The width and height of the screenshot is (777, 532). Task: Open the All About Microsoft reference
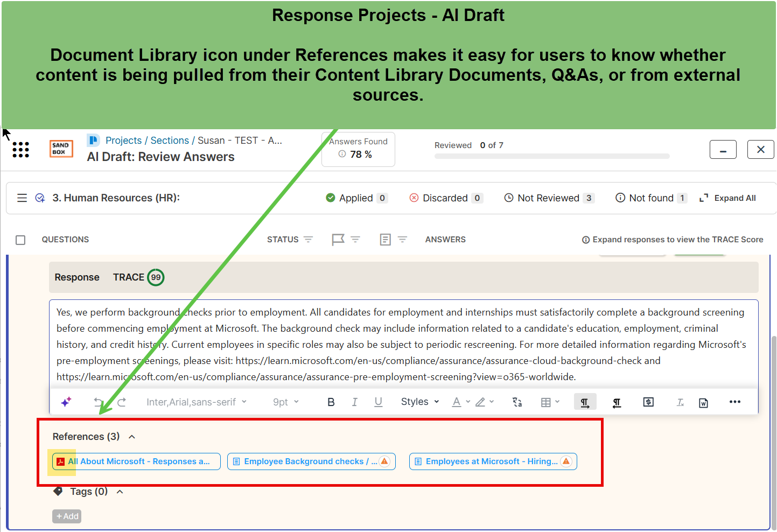point(136,461)
